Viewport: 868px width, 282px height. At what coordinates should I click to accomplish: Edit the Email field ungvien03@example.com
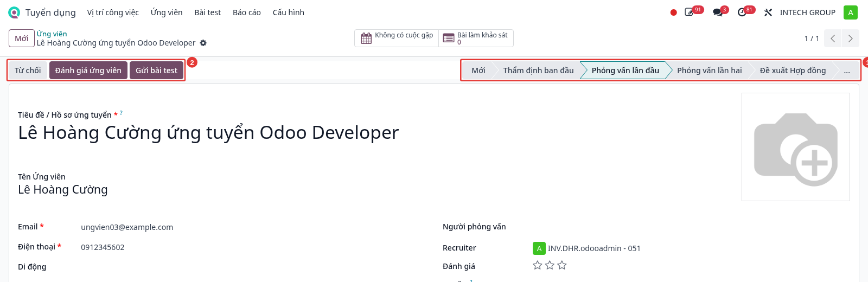pos(127,227)
